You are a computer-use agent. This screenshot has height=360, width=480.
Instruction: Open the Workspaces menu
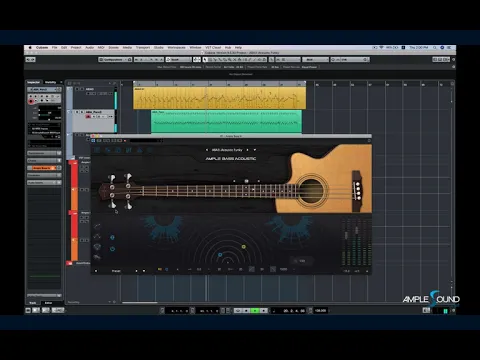[176, 48]
